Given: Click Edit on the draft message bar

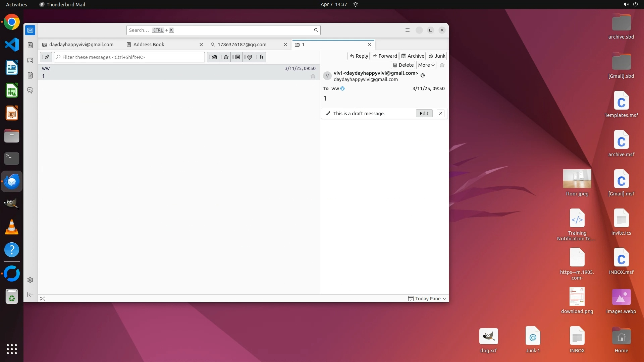Looking at the screenshot, I should (424, 114).
